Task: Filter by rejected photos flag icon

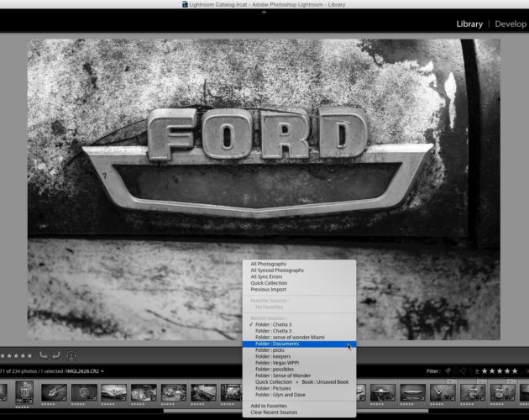Action: tap(464, 371)
